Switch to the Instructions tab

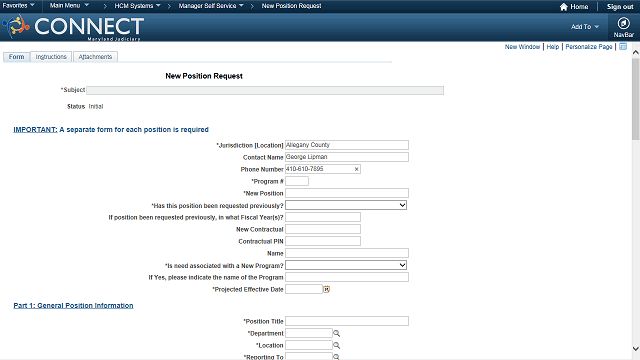pyautogui.click(x=51, y=56)
